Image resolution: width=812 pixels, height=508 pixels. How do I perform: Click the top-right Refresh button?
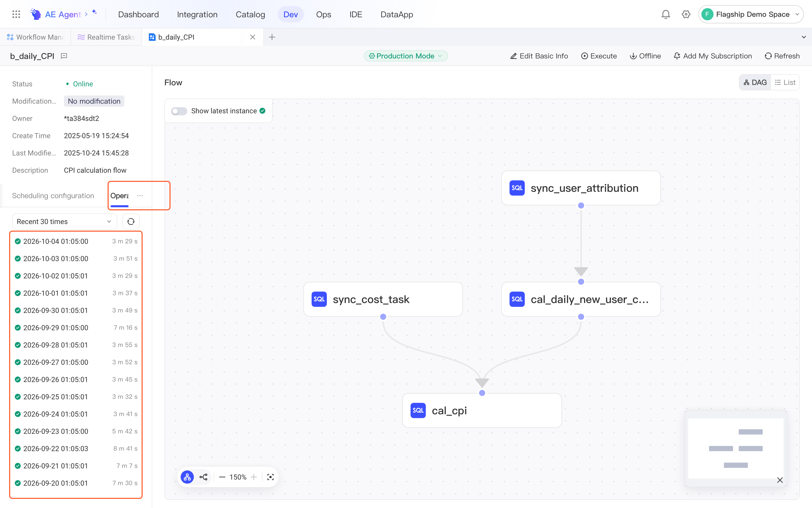(783, 56)
